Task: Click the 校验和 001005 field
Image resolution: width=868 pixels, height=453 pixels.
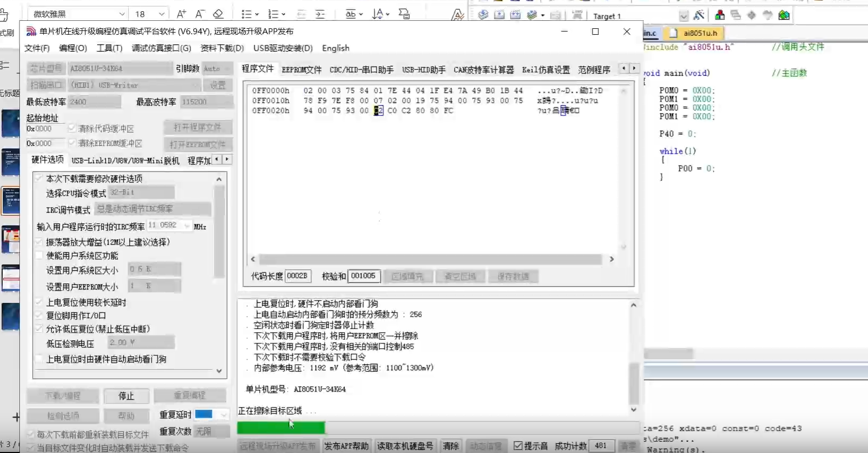Action: pyautogui.click(x=364, y=276)
